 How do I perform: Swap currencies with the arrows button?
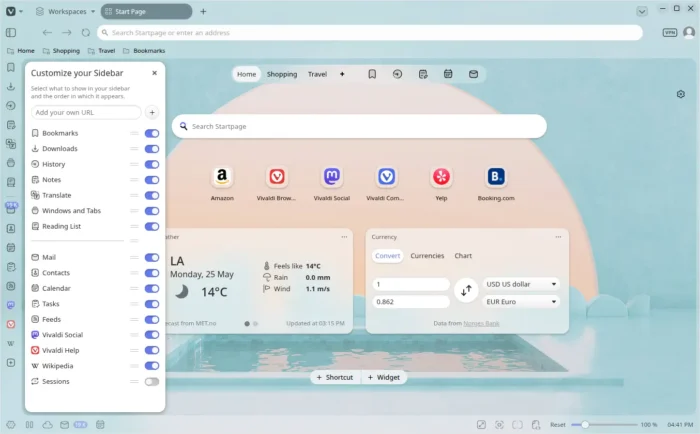point(466,291)
